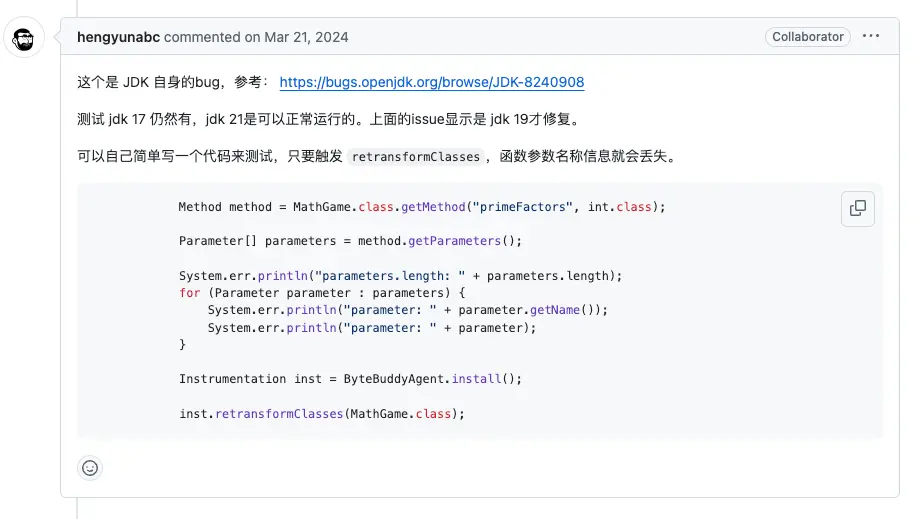Click the Collaborator badge
The height and width of the screenshot is (519, 919).
pos(808,37)
